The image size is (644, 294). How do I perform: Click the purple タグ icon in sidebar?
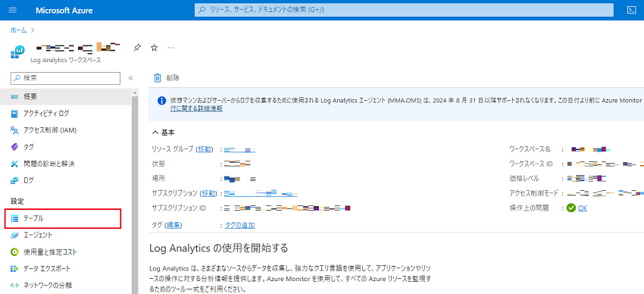pyautogui.click(x=14, y=147)
